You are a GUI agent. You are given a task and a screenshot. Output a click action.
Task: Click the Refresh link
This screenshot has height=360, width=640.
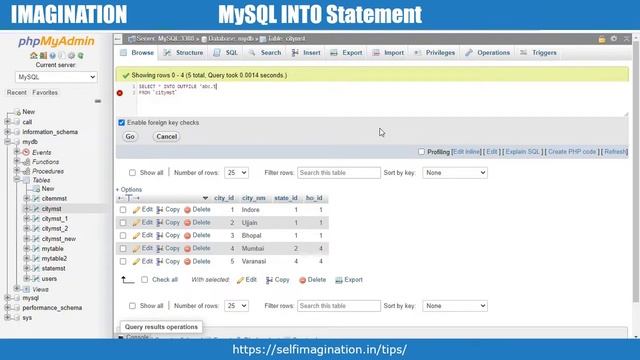point(615,151)
